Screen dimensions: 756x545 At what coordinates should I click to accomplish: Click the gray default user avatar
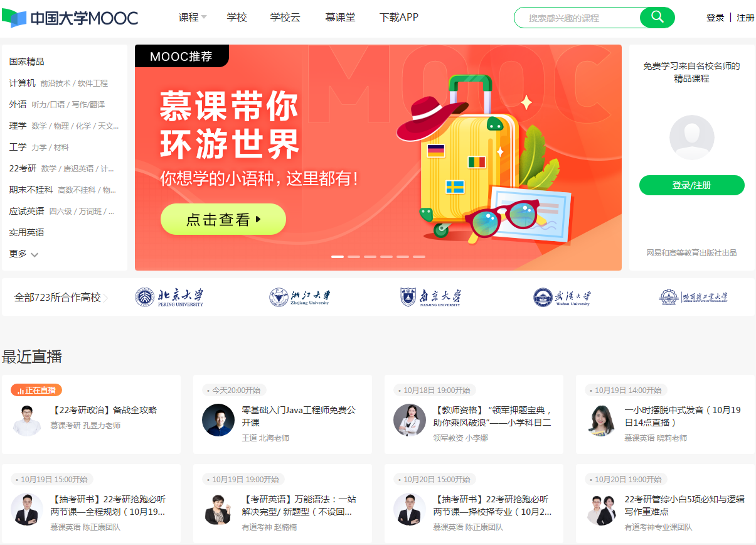692,138
